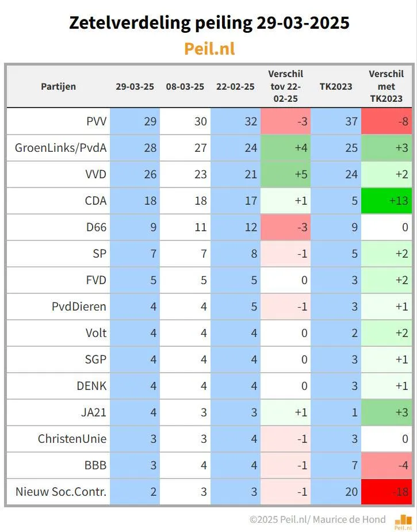Click the TK2023 column header
417x532 pixels.
coord(336,86)
